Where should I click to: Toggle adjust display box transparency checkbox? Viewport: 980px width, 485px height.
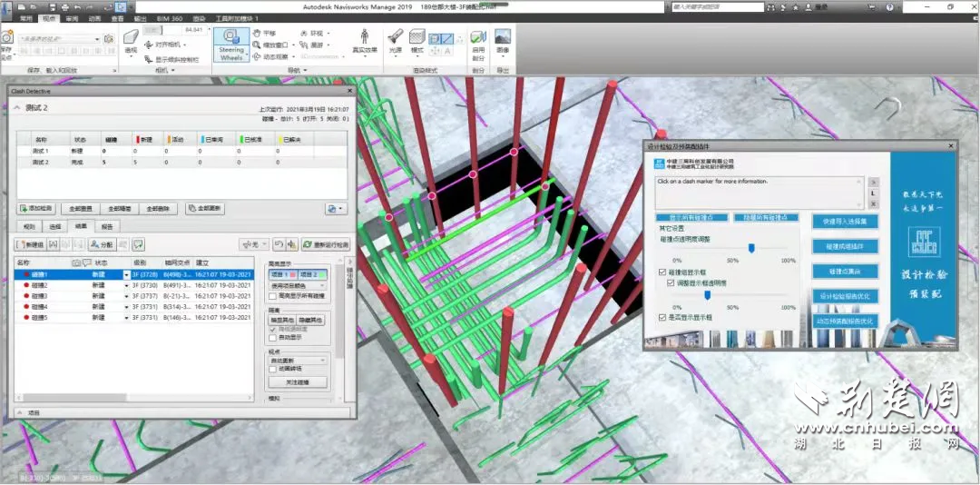pyautogui.click(x=671, y=282)
